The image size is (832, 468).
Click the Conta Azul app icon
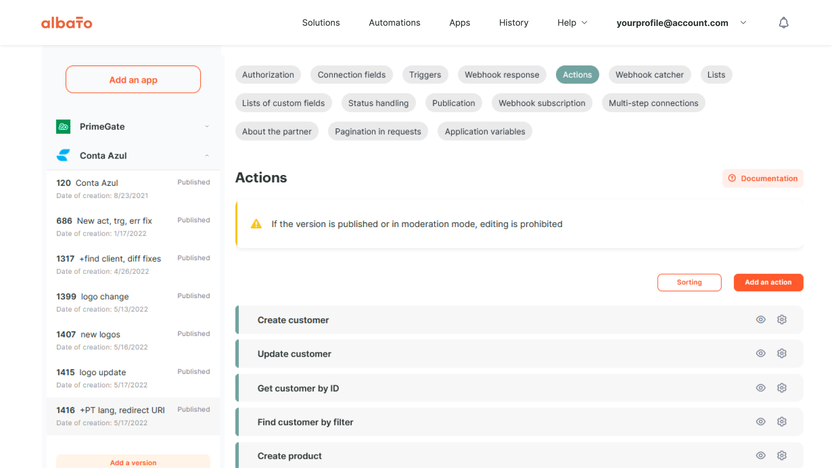(63, 156)
